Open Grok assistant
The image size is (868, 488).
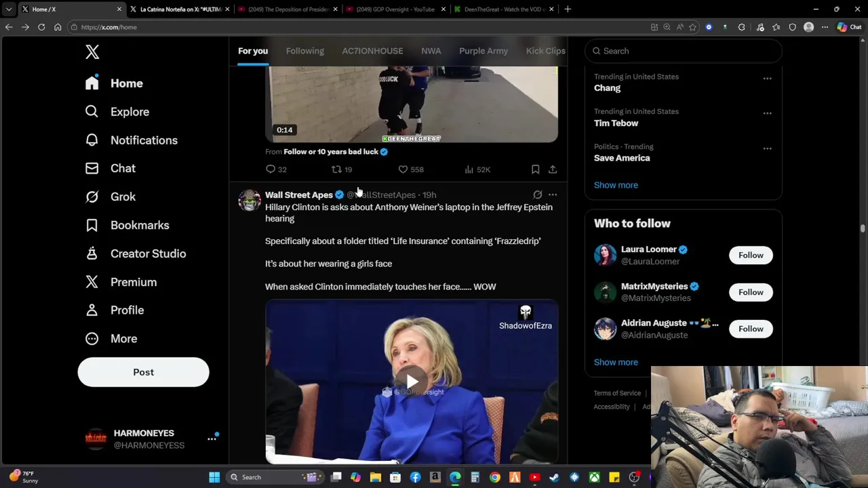[111, 197]
